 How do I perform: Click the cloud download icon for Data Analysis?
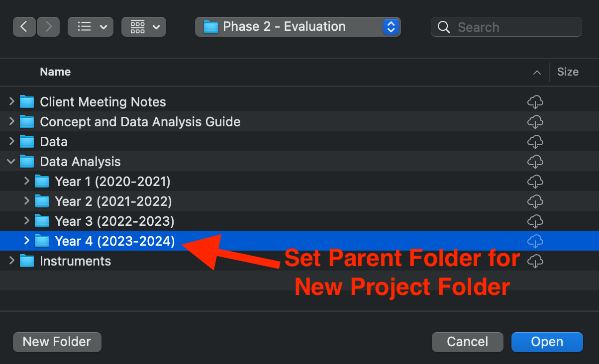point(535,161)
